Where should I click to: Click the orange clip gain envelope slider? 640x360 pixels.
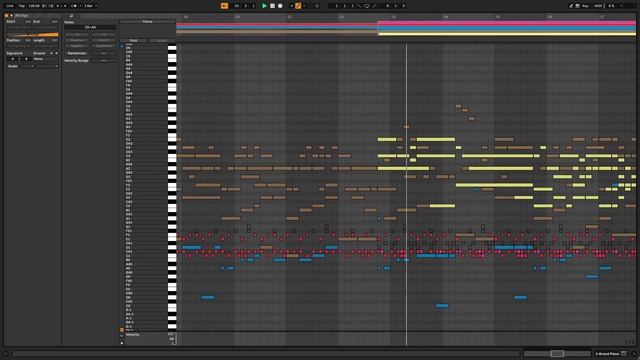[33, 35]
